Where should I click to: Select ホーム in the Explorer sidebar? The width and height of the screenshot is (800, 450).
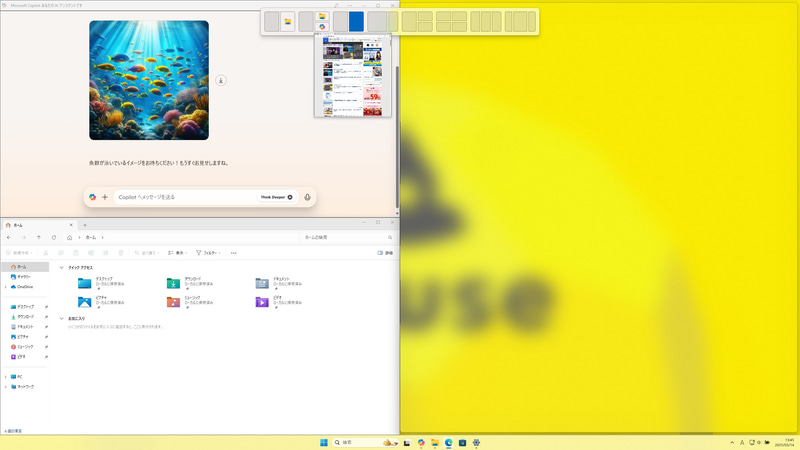pyautogui.click(x=25, y=267)
